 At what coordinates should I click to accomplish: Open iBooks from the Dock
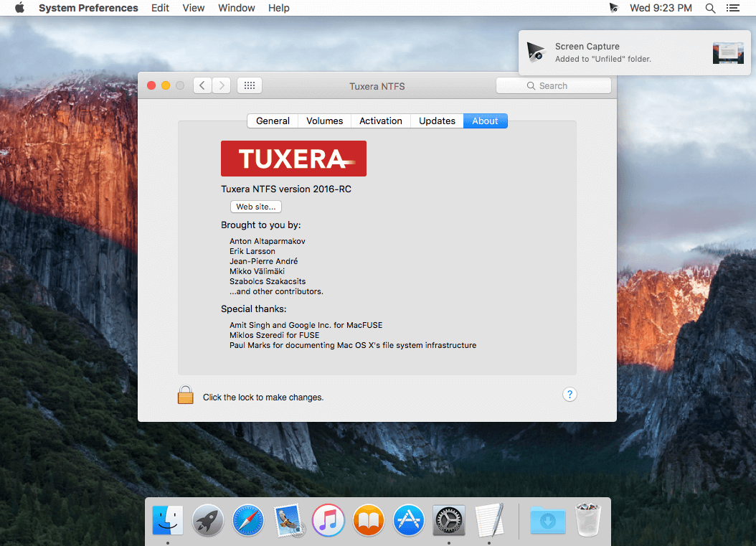[x=369, y=520]
